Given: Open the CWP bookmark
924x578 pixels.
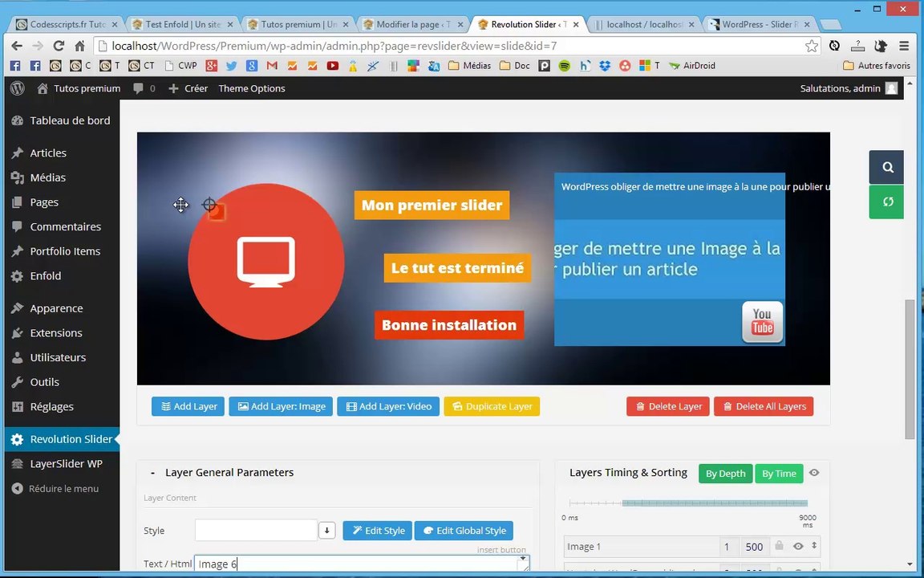Looking at the screenshot, I should coord(181,66).
